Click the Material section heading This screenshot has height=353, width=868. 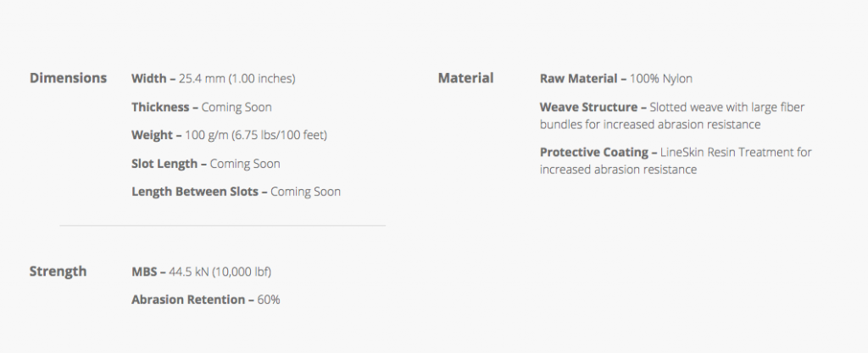point(465,78)
